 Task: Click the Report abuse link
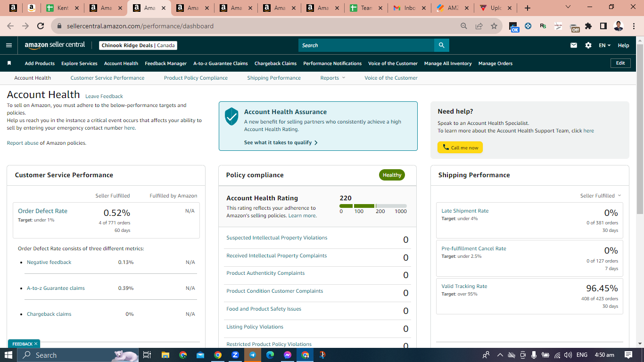click(x=23, y=143)
